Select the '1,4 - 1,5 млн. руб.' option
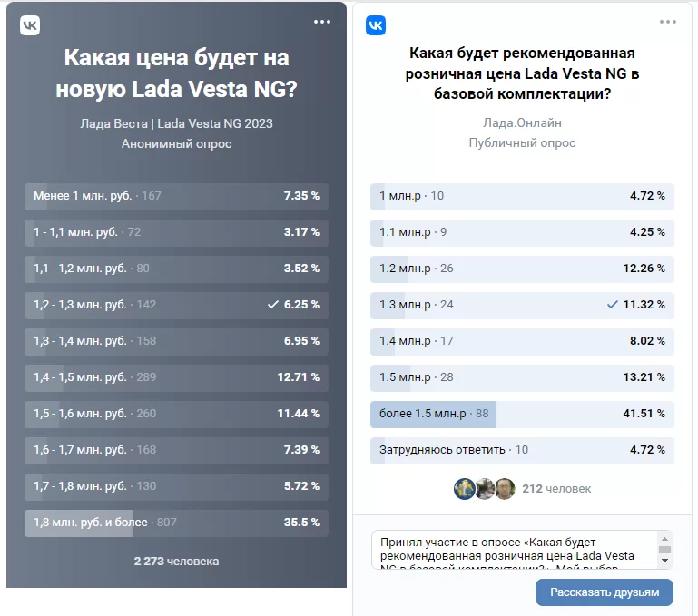This screenshot has height=616, width=698. tap(176, 377)
